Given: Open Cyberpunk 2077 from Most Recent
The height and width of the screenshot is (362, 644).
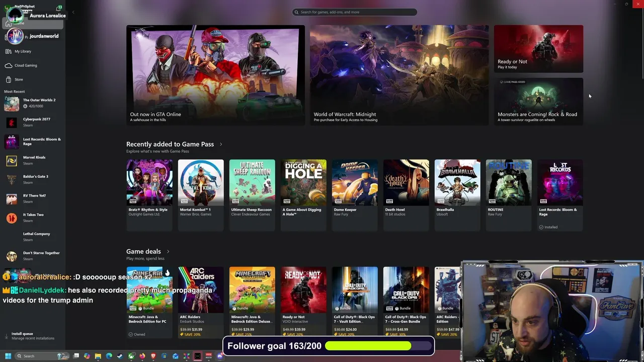Looking at the screenshot, I should 33,122.
